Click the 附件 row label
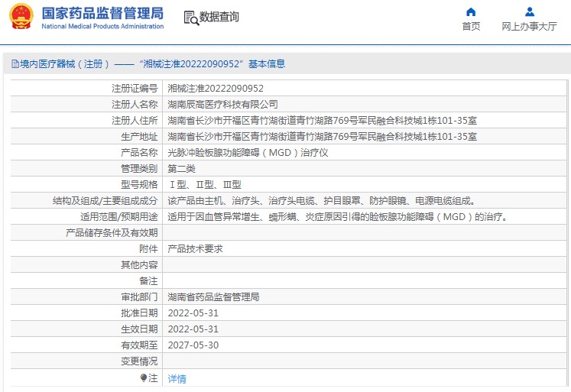 tap(148, 249)
